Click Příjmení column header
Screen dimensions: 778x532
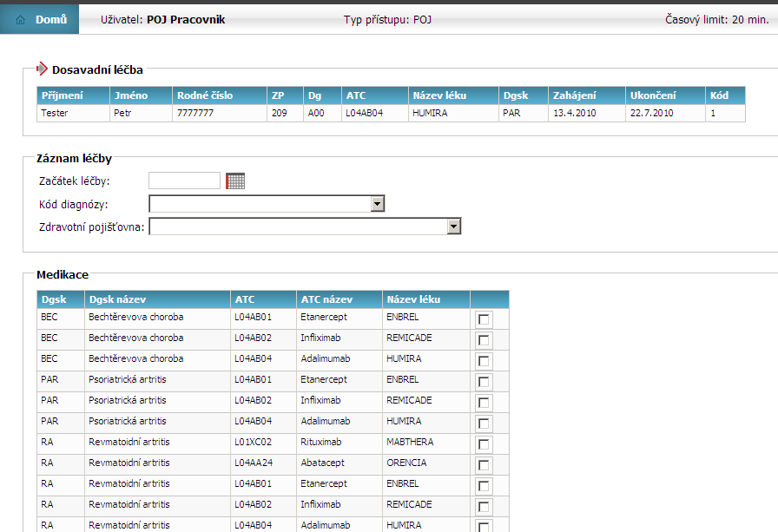coord(74,95)
